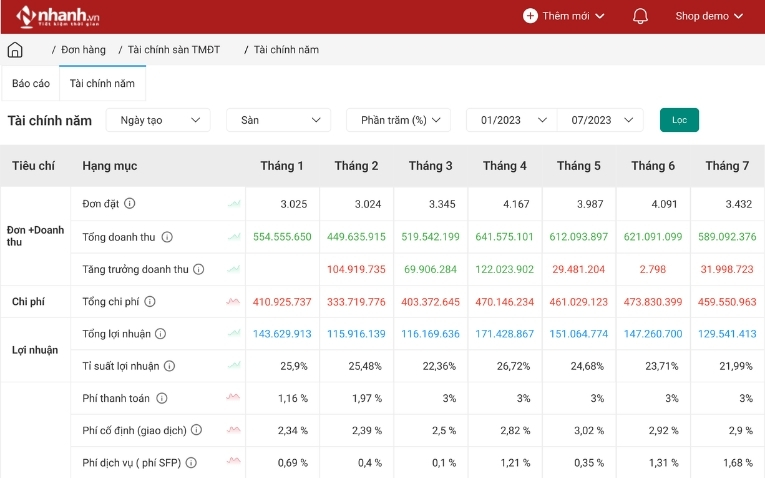
Task: Show the trend chart for Tổng chi phí
Action: 234,301
